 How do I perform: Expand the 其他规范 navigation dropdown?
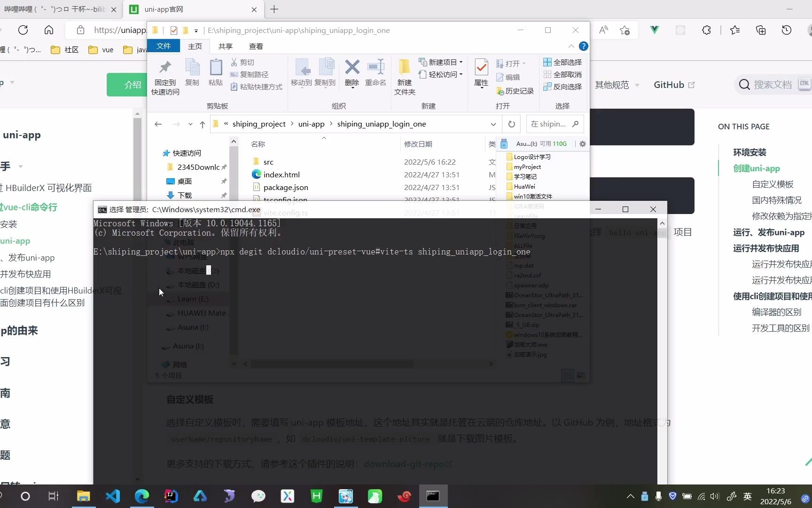pyautogui.click(x=616, y=85)
